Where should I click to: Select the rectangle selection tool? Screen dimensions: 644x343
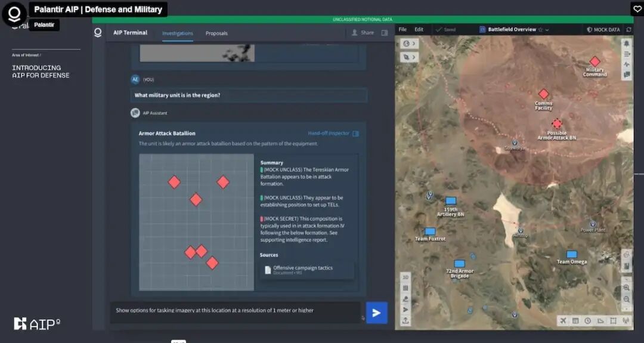tap(613, 321)
